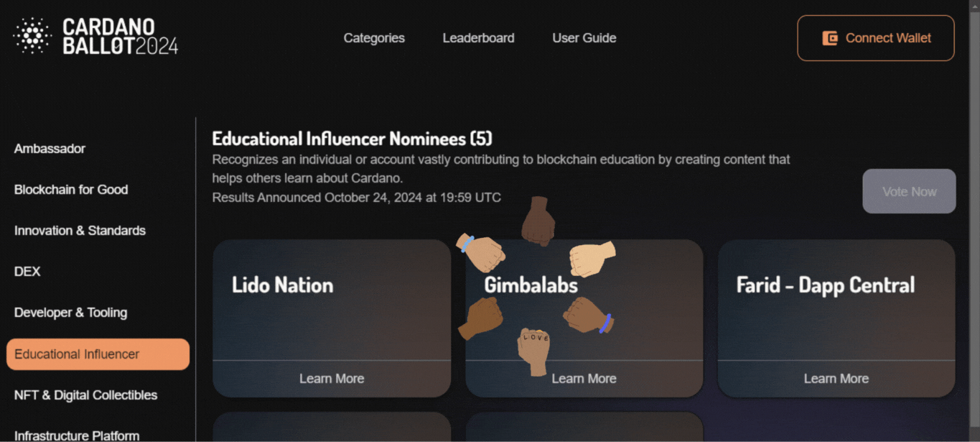
Task: Click the Vote Now button
Action: click(909, 191)
